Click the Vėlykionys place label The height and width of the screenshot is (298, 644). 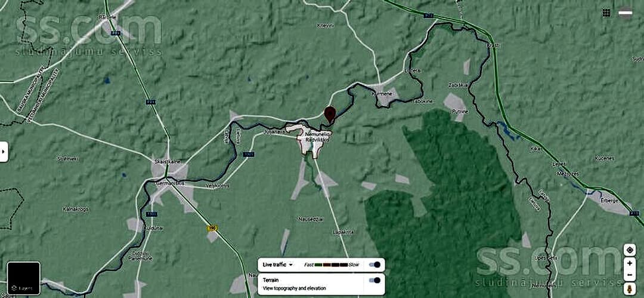pyautogui.click(x=216, y=186)
